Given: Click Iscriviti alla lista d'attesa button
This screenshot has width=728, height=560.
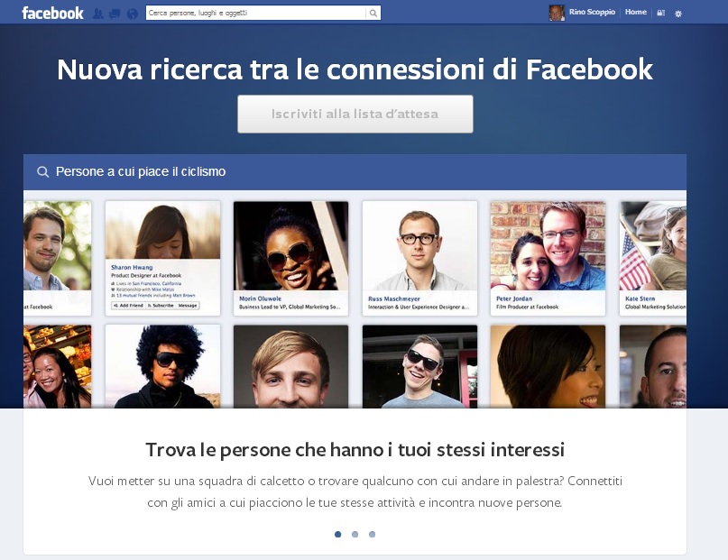Looking at the screenshot, I should pyautogui.click(x=355, y=115).
